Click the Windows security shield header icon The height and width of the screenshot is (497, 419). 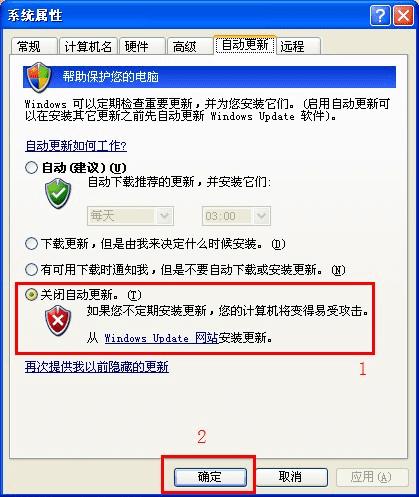[39, 77]
